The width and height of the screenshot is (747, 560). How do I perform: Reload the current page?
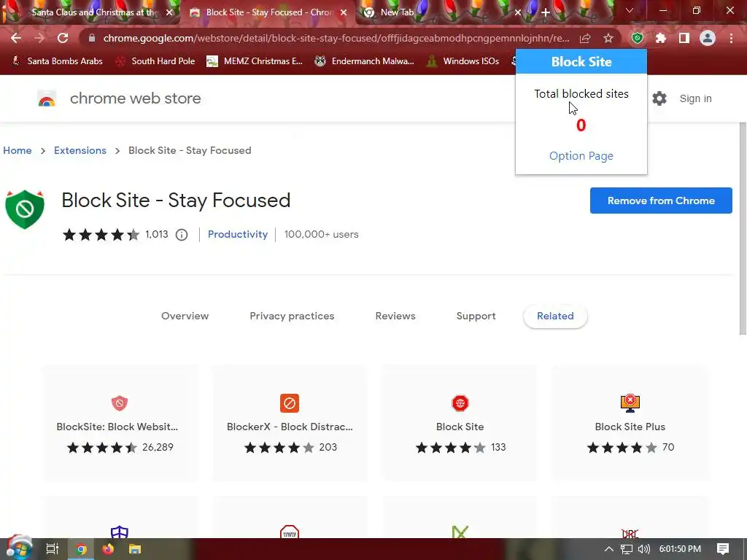[63, 38]
